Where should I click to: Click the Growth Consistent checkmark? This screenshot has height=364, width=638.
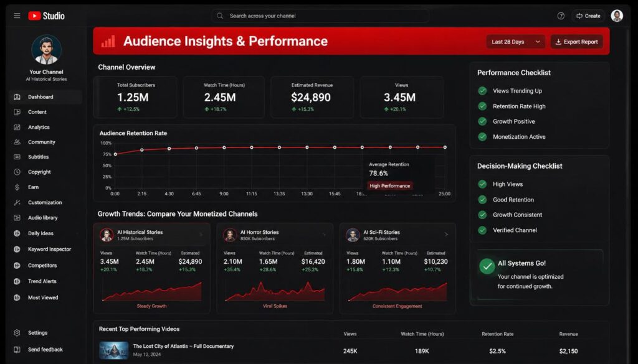pyautogui.click(x=483, y=215)
